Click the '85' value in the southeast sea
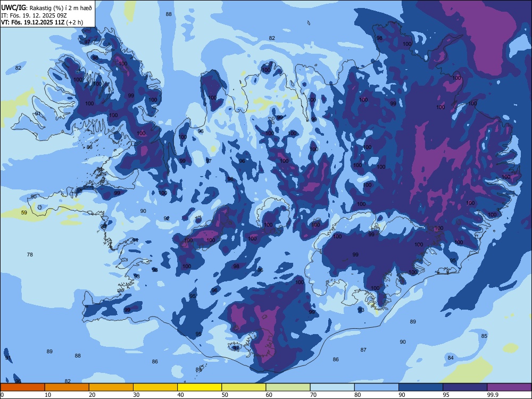Screen dimensions: 532x399 pos(484,336)
